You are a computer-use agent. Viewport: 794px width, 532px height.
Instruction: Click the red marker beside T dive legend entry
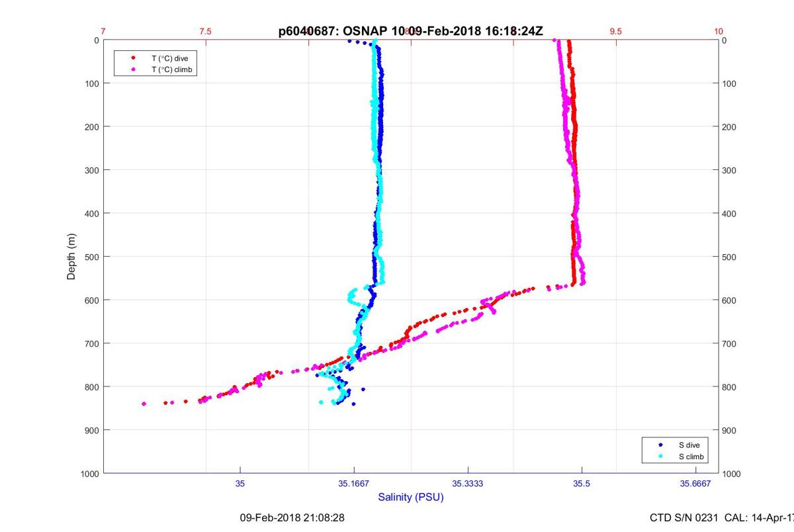[134, 58]
